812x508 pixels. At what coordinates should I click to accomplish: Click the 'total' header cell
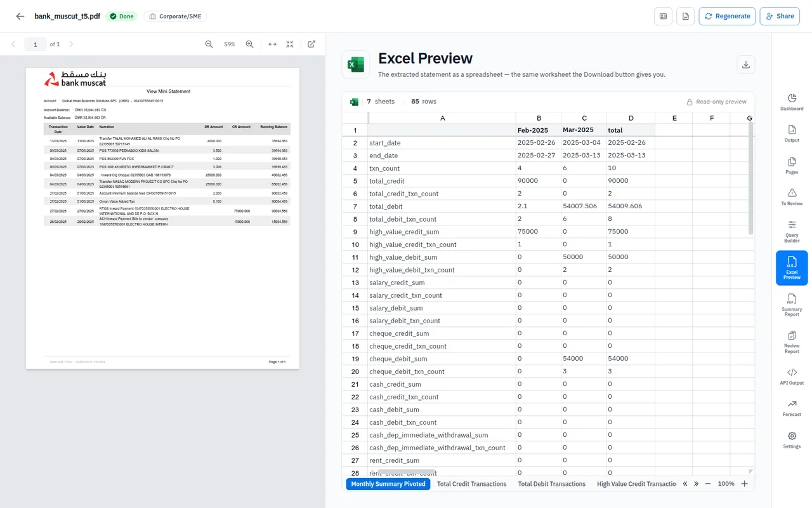coord(631,130)
